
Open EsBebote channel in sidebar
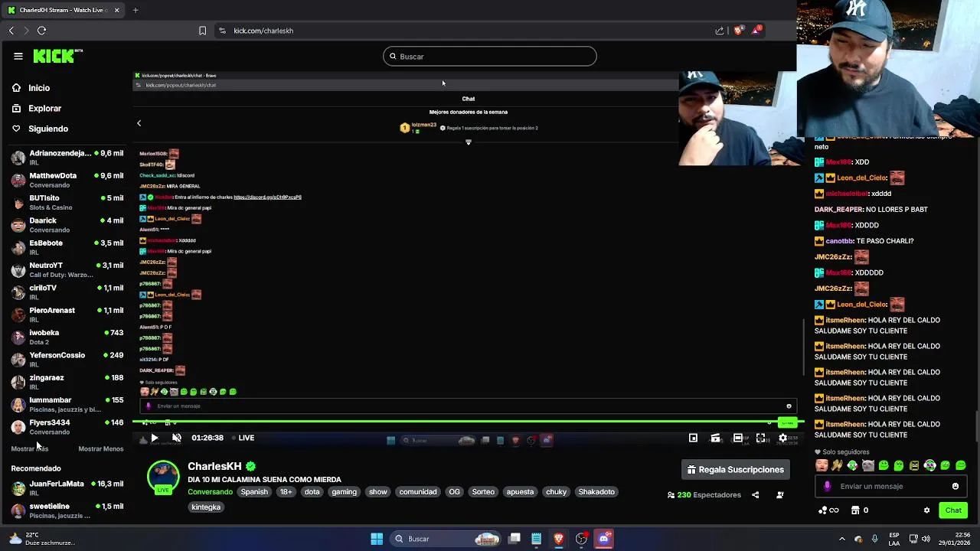[x=67, y=247]
